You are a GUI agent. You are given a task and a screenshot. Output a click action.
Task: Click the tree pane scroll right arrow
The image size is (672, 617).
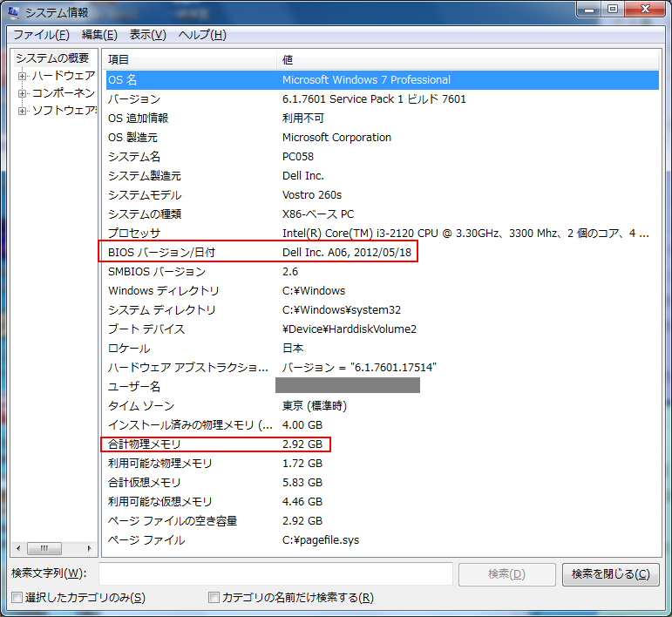pyautogui.click(x=89, y=548)
